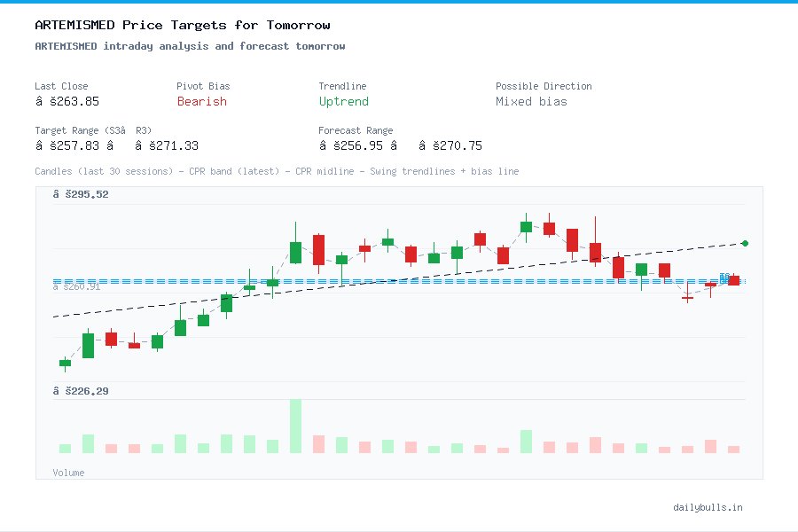798x532 pixels.
Task: Click the CPR level label 260.91
Action: coord(76,287)
